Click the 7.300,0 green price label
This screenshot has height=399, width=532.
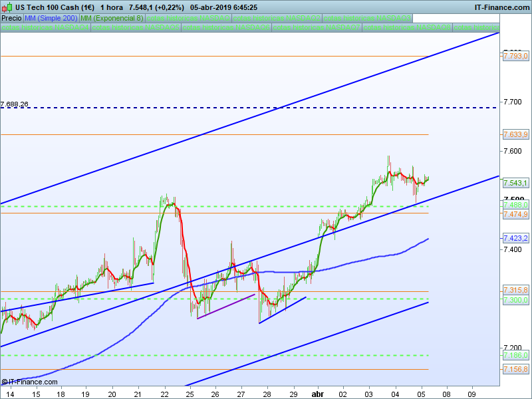515,300
